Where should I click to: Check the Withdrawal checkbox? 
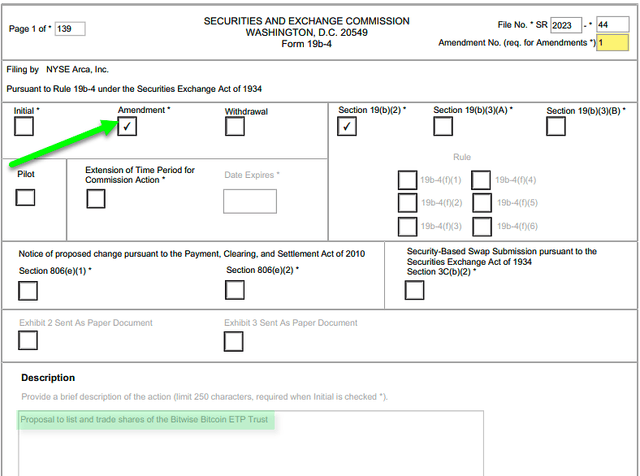point(234,127)
